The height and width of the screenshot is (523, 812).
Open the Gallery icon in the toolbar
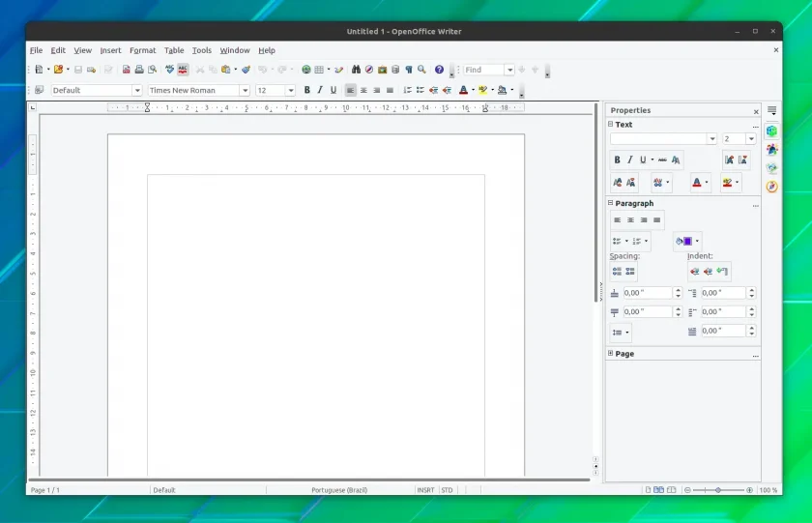(x=382, y=70)
